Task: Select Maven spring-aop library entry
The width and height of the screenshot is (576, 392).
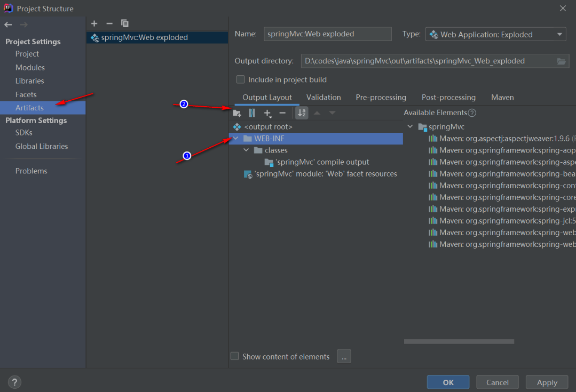Action: click(x=502, y=150)
